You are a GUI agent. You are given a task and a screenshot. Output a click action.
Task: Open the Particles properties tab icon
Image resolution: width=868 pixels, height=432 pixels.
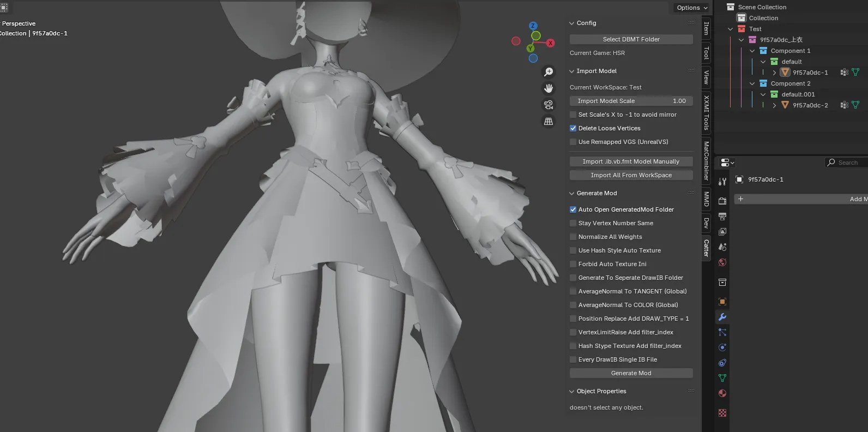tap(722, 332)
